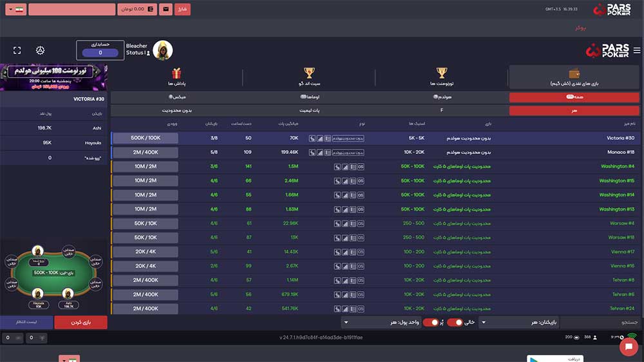Switch to the تورنومنت ها tournaments tab
Viewport: 644px width, 362px height.
click(x=441, y=77)
